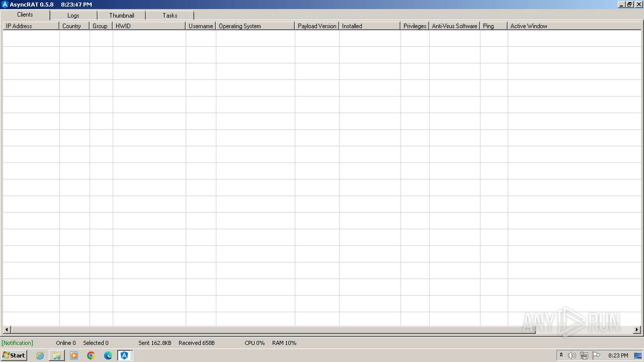Click the Online 0 status entry
644x362 pixels.
click(x=66, y=343)
